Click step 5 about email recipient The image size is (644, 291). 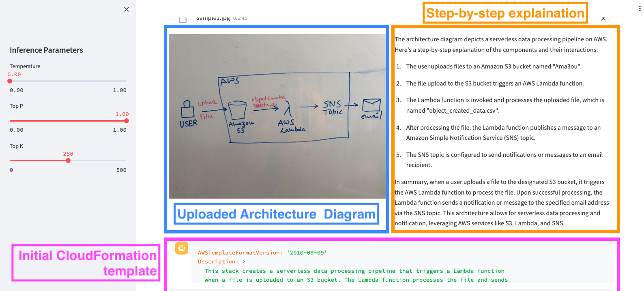click(x=504, y=160)
